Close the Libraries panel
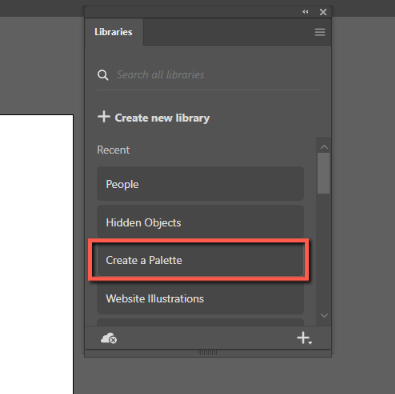Image resolution: width=395 pixels, height=394 pixels. click(x=323, y=12)
